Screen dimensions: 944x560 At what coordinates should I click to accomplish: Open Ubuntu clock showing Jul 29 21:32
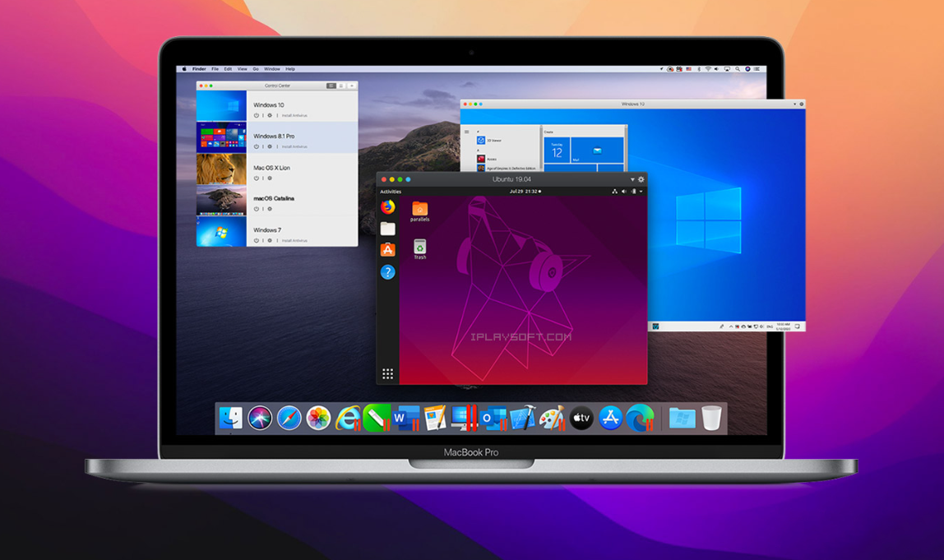tap(523, 192)
